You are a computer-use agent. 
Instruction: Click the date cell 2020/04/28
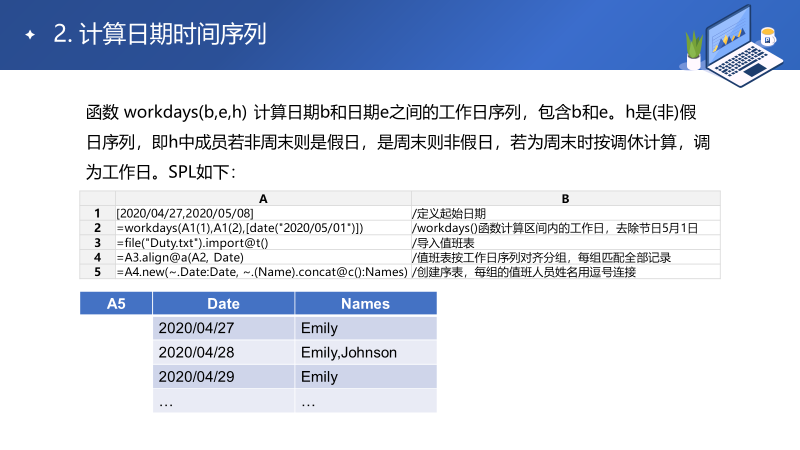point(223,353)
